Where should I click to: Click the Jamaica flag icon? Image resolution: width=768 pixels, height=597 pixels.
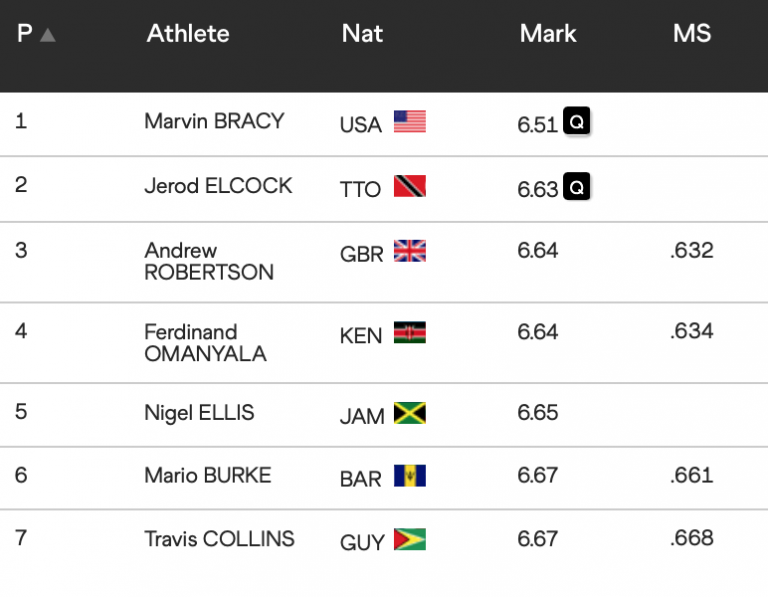pyautogui.click(x=409, y=414)
